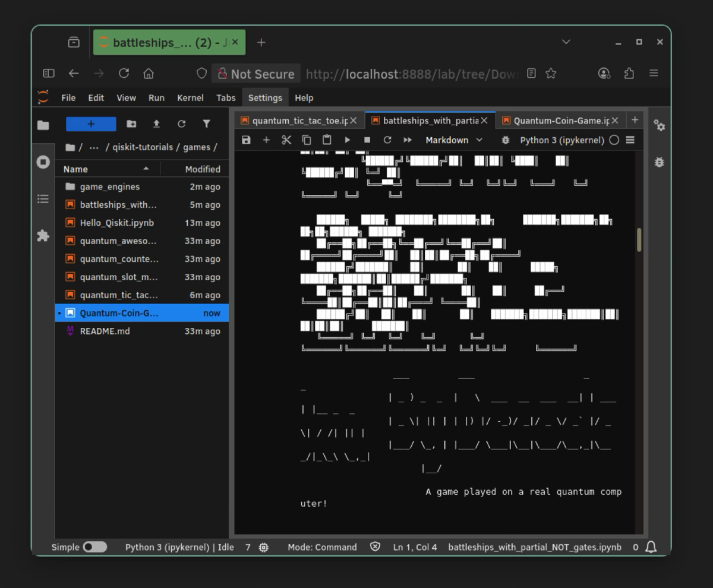
Task: Upload files using the upload arrow icon
Action: [x=156, y=124]
